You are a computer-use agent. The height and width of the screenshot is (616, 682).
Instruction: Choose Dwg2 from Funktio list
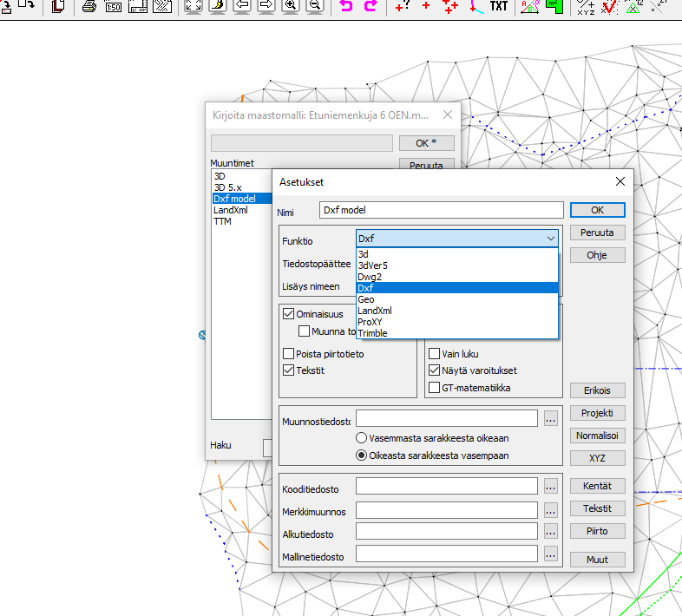457,277
